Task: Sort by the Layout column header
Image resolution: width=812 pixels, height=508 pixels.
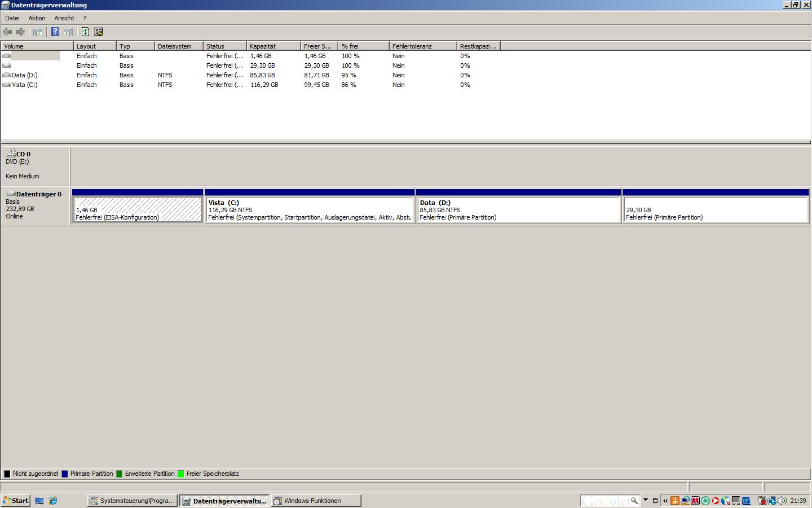Action: pos(95,46)
